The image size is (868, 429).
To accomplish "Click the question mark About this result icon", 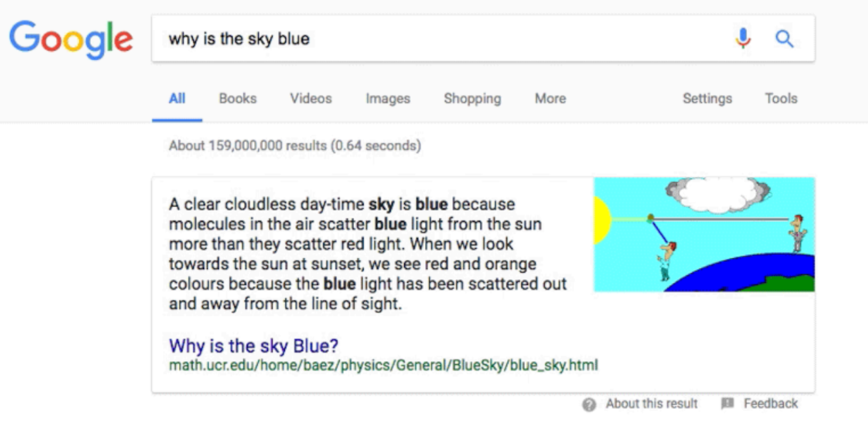I will coord(589,403).
